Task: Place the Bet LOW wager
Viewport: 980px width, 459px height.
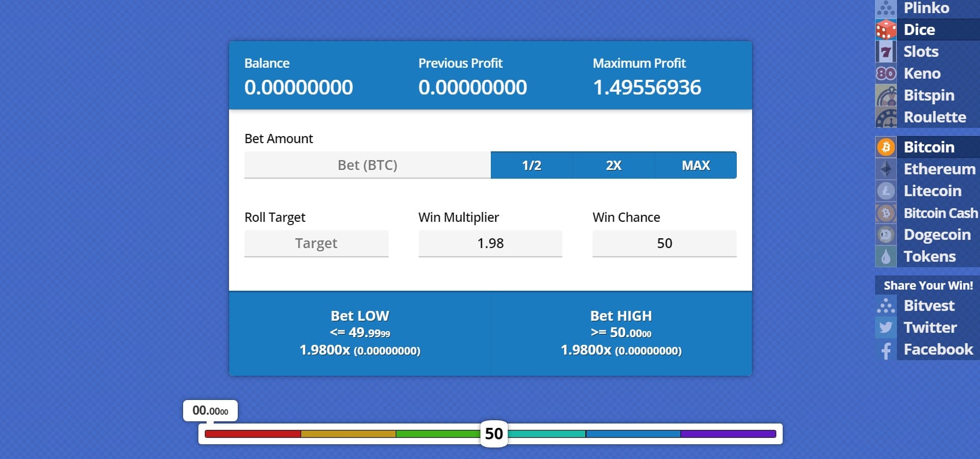Action: click(x=360, y=333)
